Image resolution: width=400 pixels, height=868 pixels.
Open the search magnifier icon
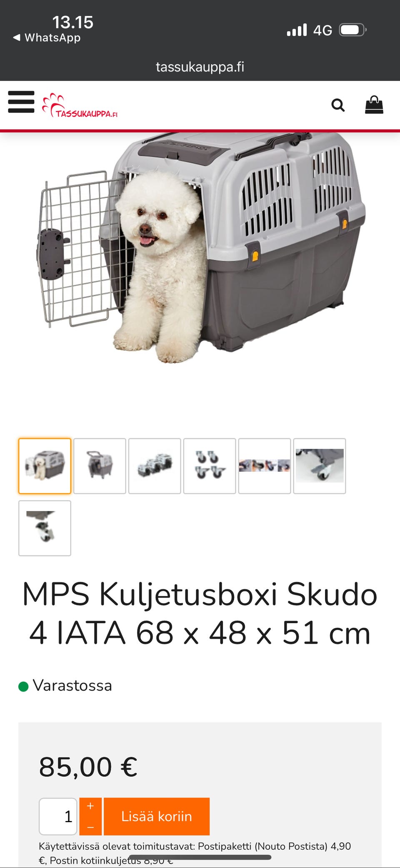click(x=338, y=105)
